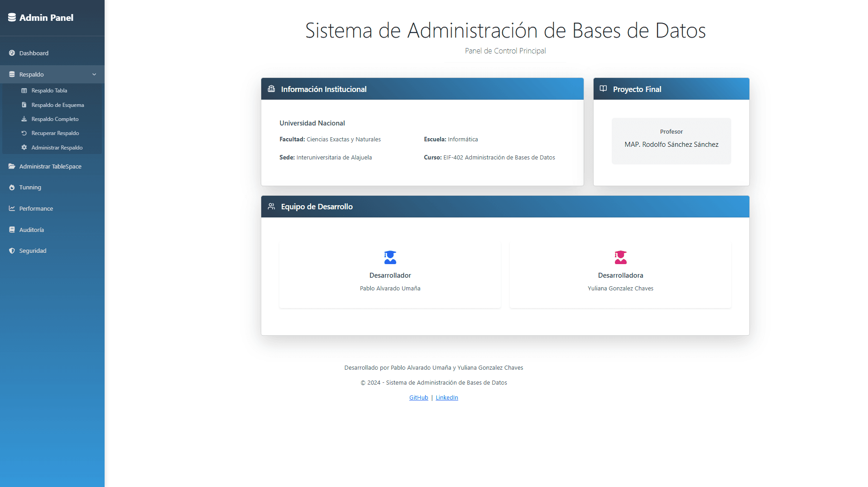Click the blue graduate icon for Pablo Alvarado
This screenshot has width=868, height=487.
pyautogui.click(x=390, y=257)
